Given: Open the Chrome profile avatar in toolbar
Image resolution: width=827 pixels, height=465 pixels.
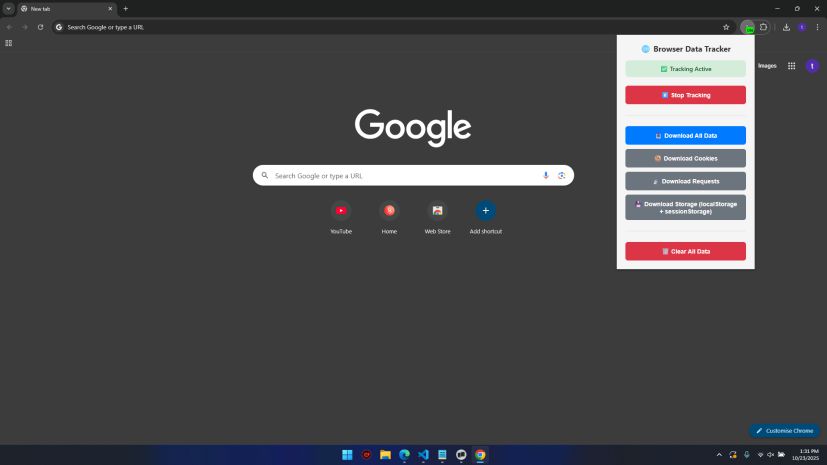Looking at the screenshot, I should [802, 27].
